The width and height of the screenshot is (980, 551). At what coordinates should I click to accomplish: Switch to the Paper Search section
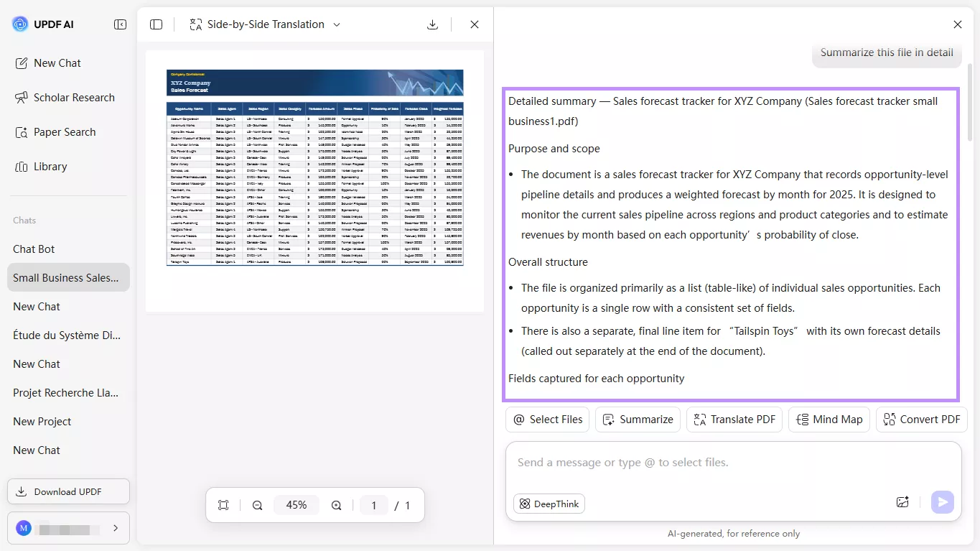65,131
